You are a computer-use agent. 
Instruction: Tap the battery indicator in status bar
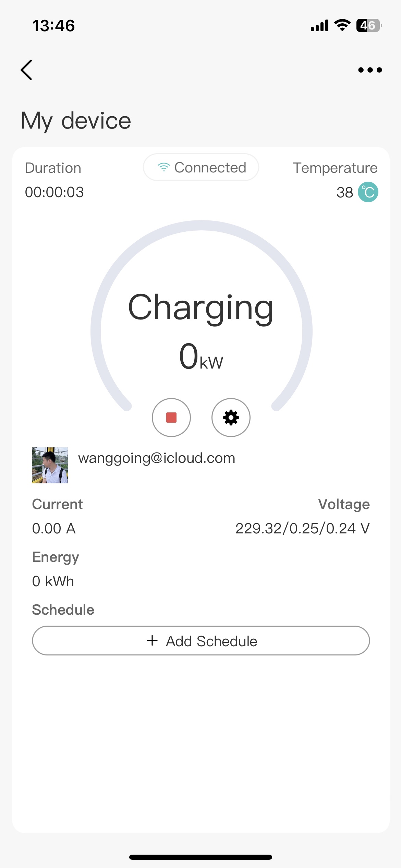pyautogui.click(x=369, y=25)
